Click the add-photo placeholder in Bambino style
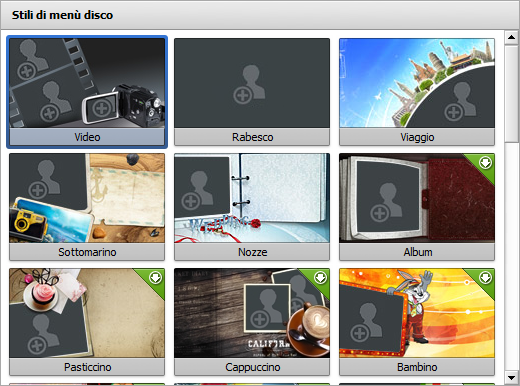The image size is (520, 386). click(x=366, y=322)
